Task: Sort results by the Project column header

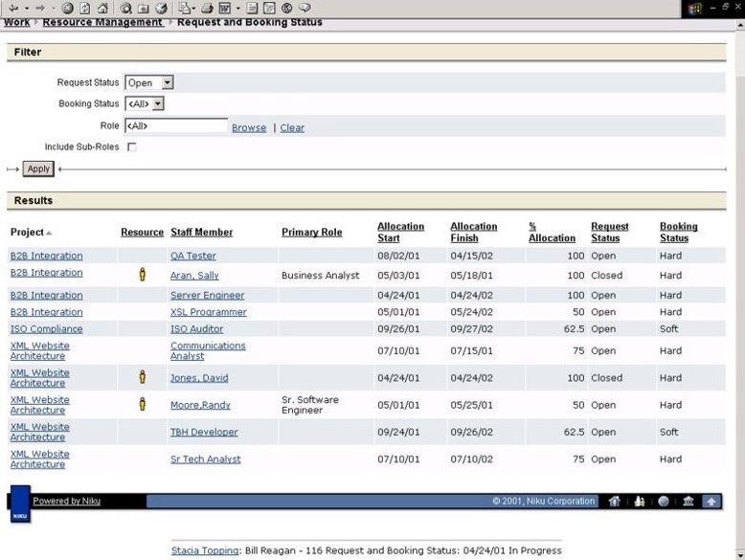Action: pos(27,233)
